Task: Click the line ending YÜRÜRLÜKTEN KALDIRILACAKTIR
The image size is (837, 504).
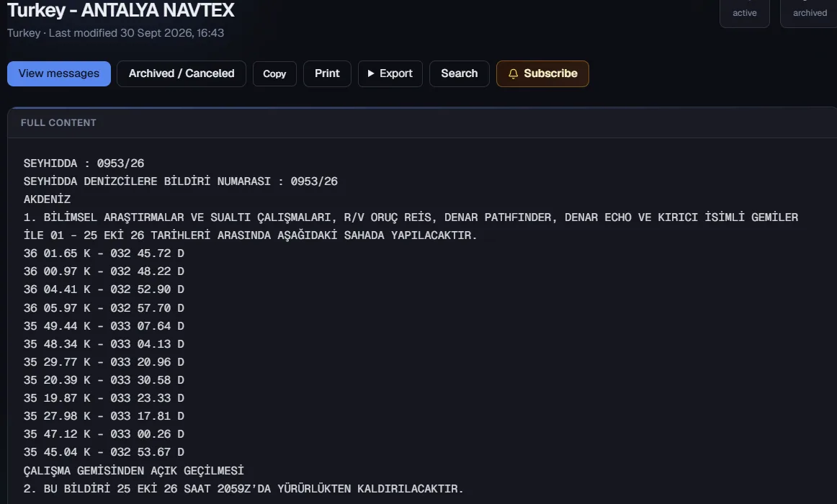Action: coord(243,489)
